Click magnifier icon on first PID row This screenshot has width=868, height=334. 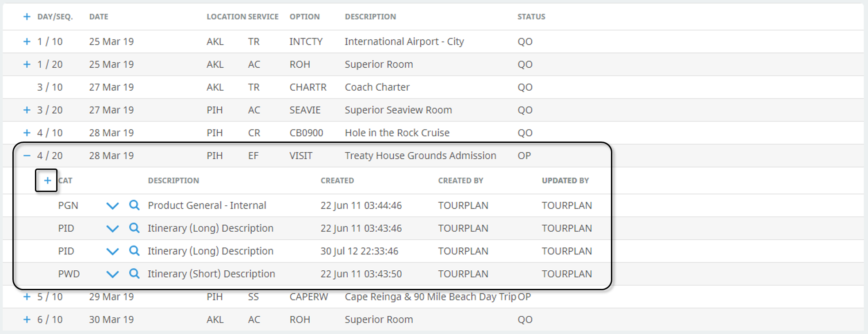(x=134, y=228)
